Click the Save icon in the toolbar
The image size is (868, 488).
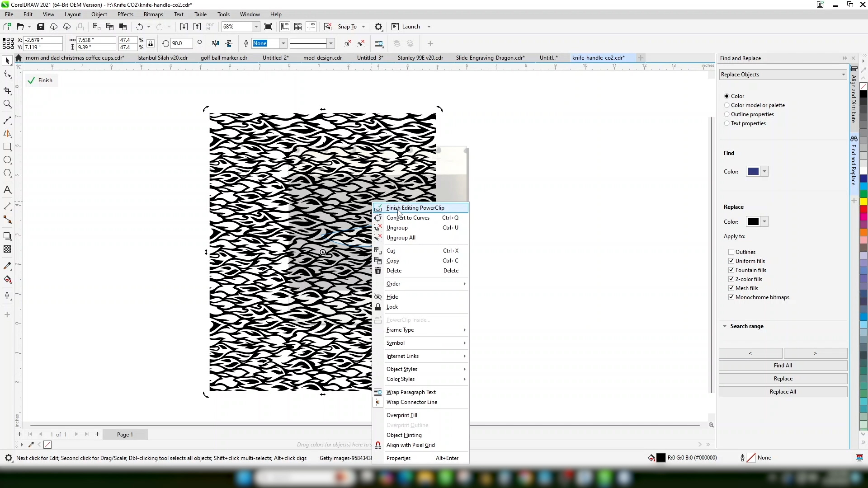[x=41, y=27]
